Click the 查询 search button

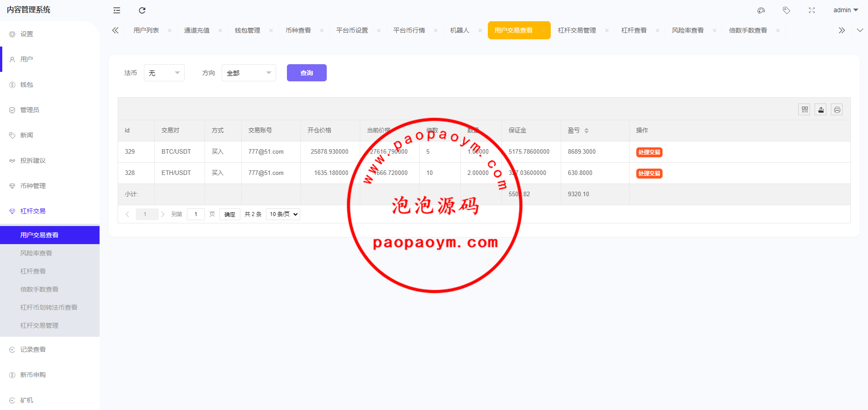(x=307, y=73)
